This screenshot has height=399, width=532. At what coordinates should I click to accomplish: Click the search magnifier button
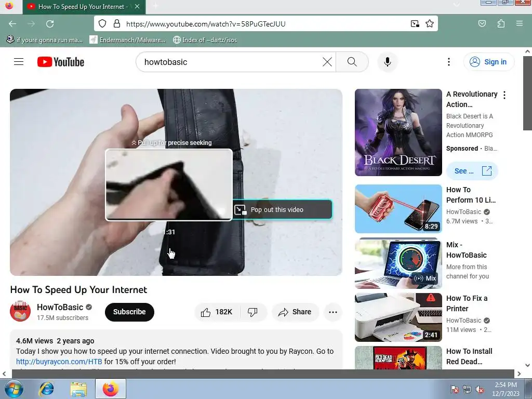352,62
